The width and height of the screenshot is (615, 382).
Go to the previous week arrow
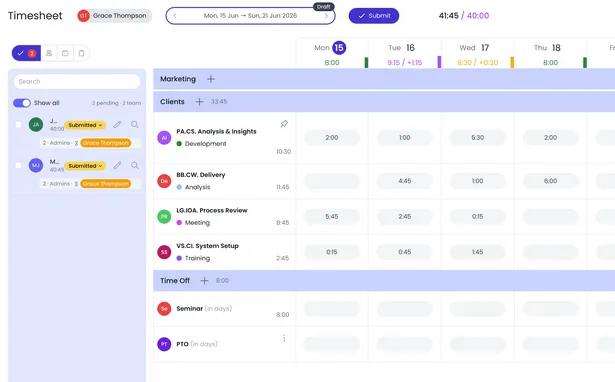(x=175, y=16)
